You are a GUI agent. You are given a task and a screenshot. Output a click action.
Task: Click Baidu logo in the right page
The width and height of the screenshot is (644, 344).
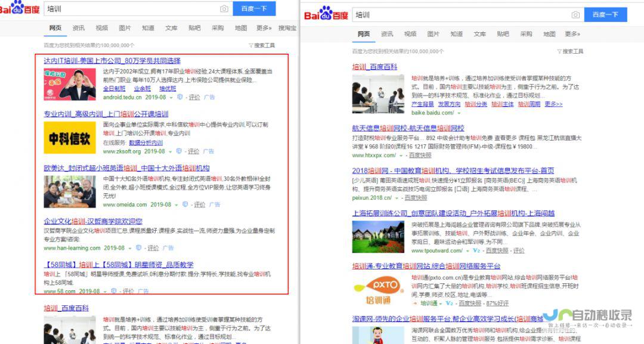pos(326,14)
